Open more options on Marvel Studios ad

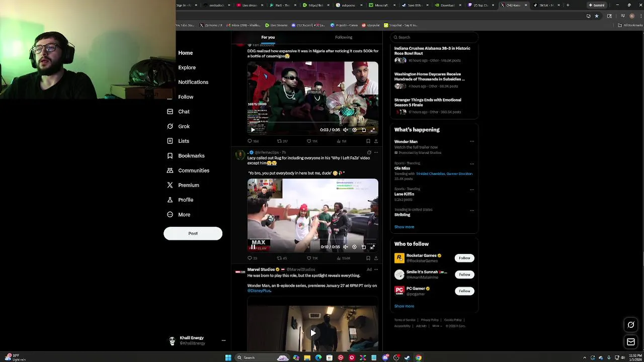[x=376, y=269]
